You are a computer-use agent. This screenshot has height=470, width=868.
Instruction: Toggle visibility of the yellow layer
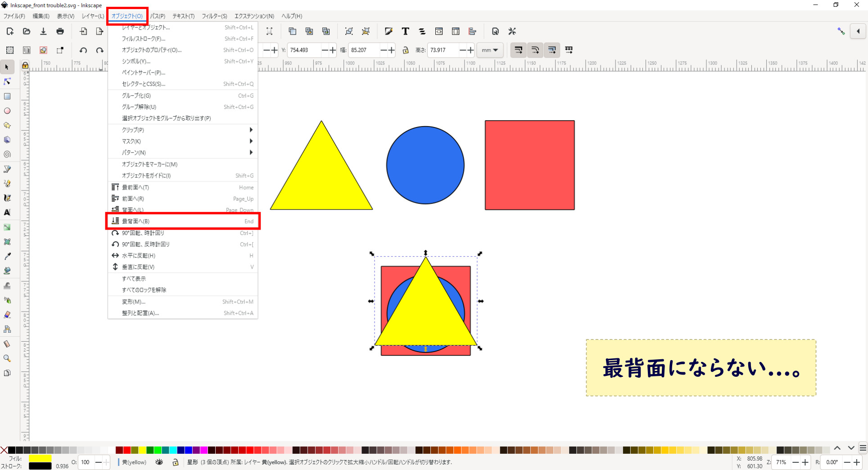point(159,462)
